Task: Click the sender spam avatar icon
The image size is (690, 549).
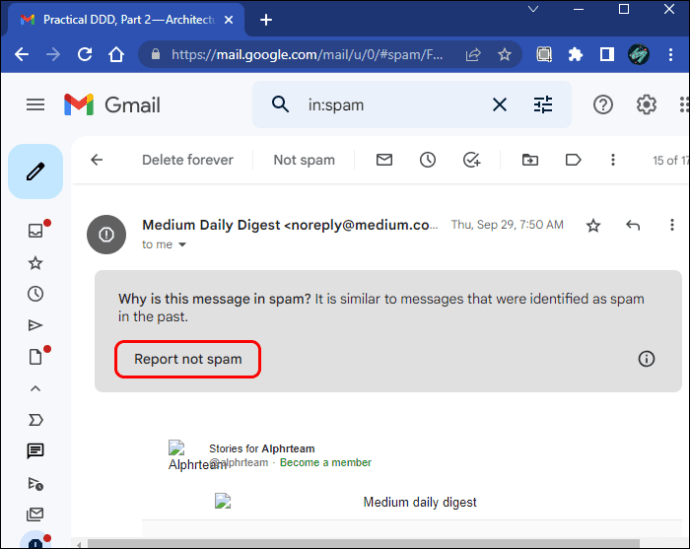Action: (106, 234)
